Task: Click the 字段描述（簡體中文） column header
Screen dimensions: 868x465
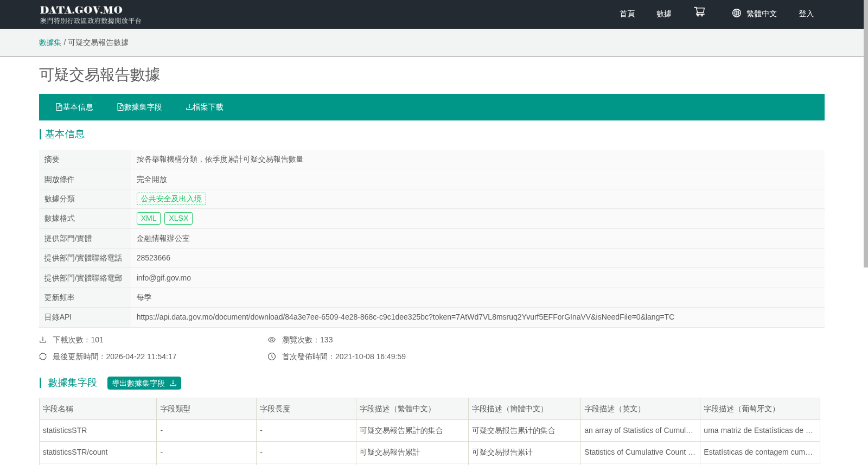Action: [x=525, y=409]
